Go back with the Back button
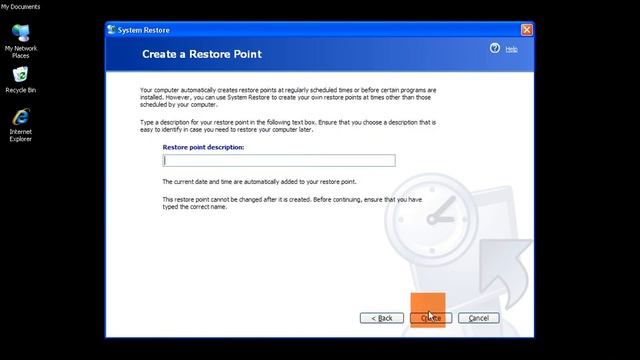 click(382, 318)
